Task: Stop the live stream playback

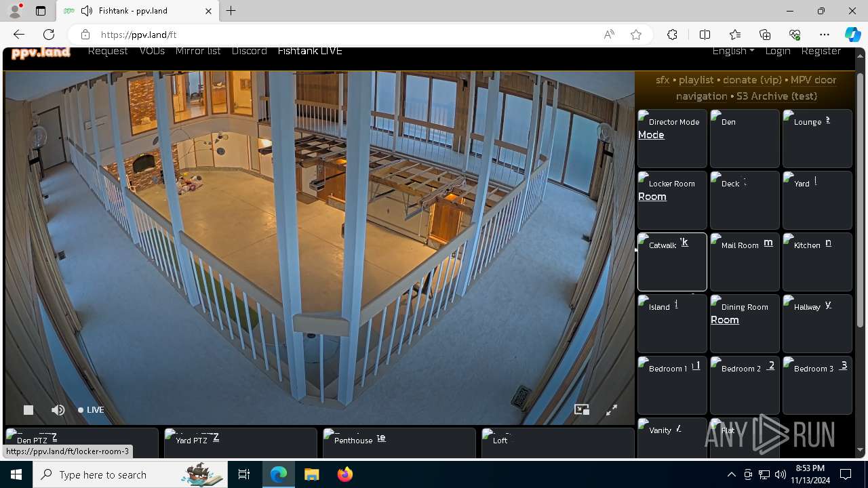Action: (x=28, y=410)
